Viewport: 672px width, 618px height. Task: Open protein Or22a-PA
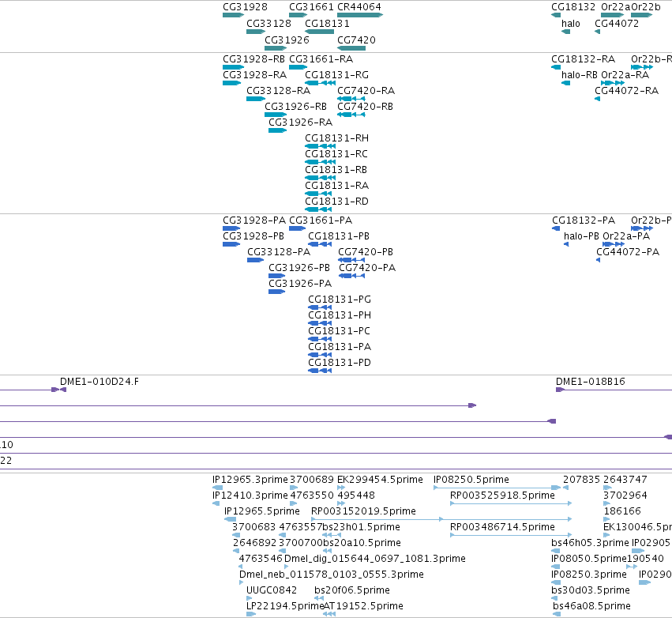click(614, 244)
